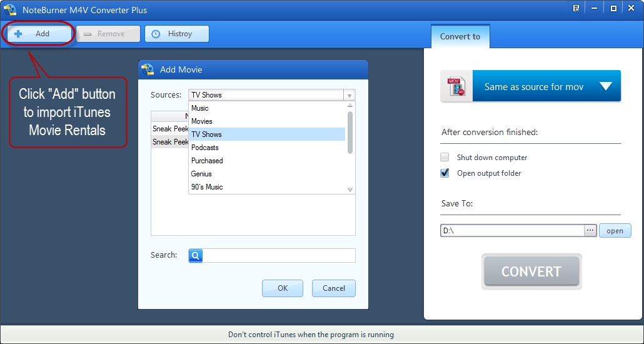
Task: Click the NoteBurner app logo in title bar
Action: [x=10, y=10]
